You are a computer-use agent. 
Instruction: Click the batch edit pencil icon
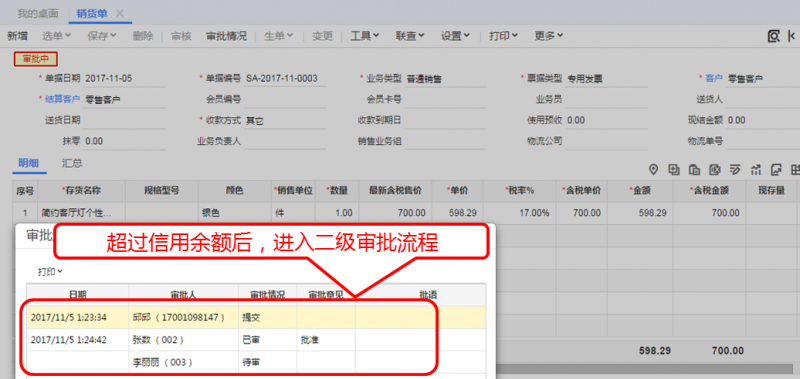[735, 169]
